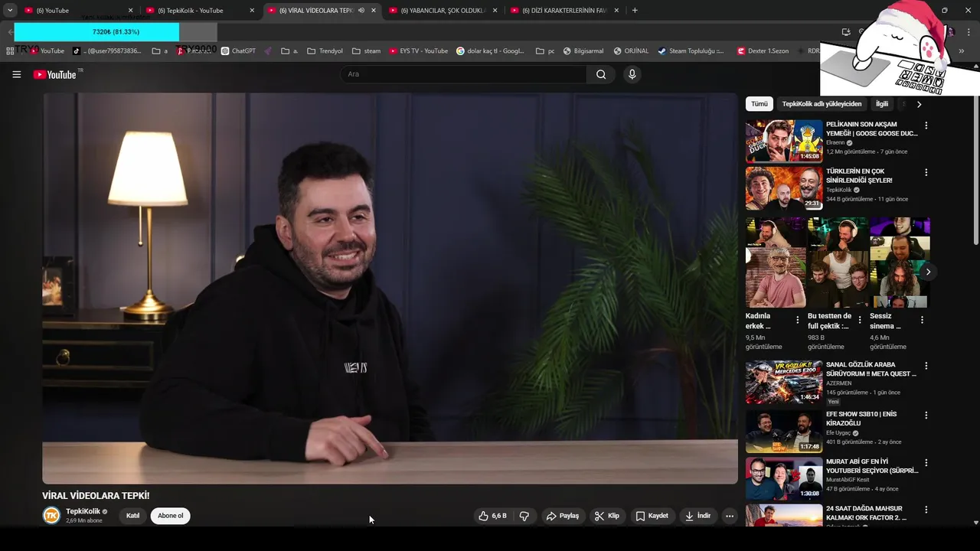Open options for EFE SHOW S3B10 video
980x551 pixels.
926,416
